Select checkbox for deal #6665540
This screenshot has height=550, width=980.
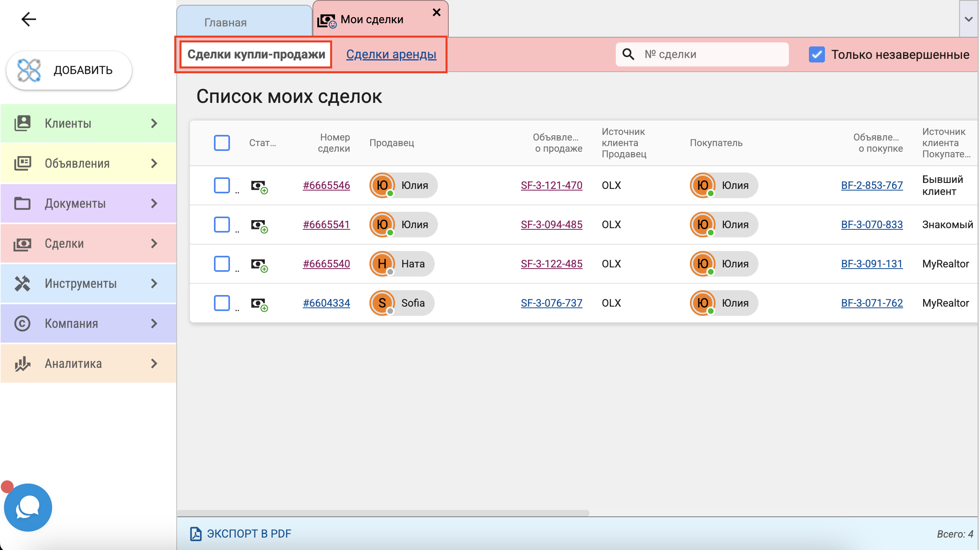click(222, 264)
